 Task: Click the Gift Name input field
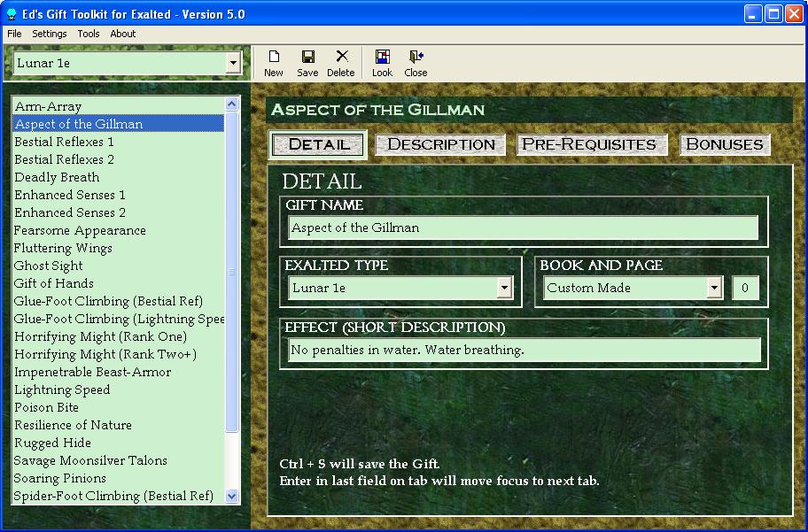[523, 227]
